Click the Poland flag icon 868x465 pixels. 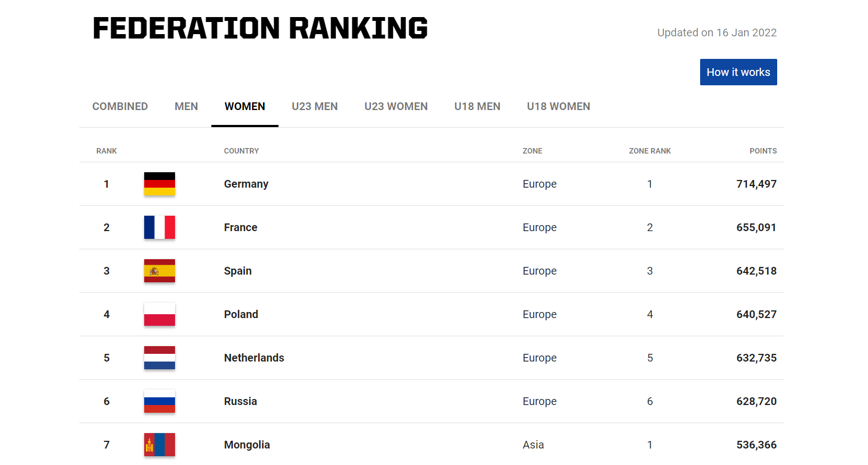coord(159,314)
